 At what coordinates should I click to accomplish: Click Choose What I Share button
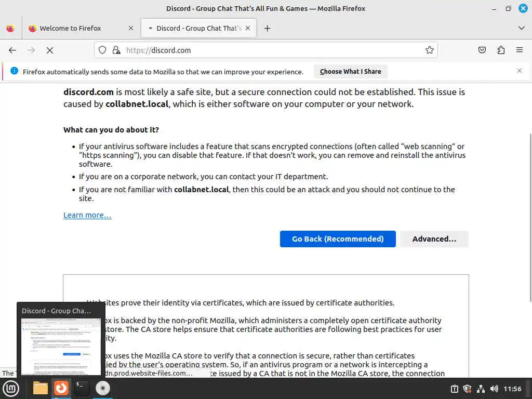point(351,72)
